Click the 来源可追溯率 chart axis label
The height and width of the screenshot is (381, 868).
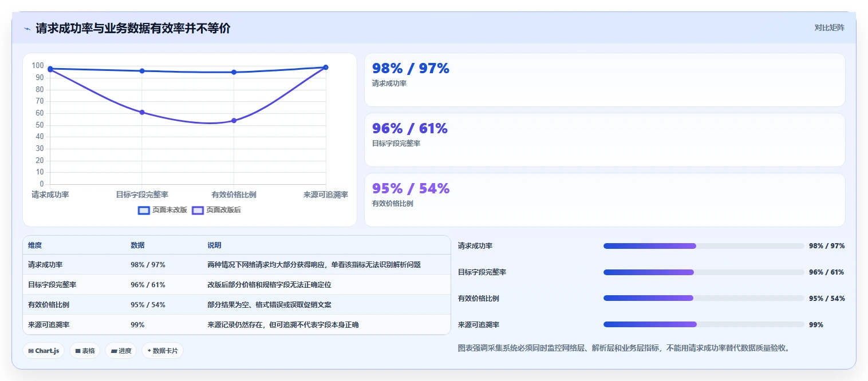pos(325,195)
